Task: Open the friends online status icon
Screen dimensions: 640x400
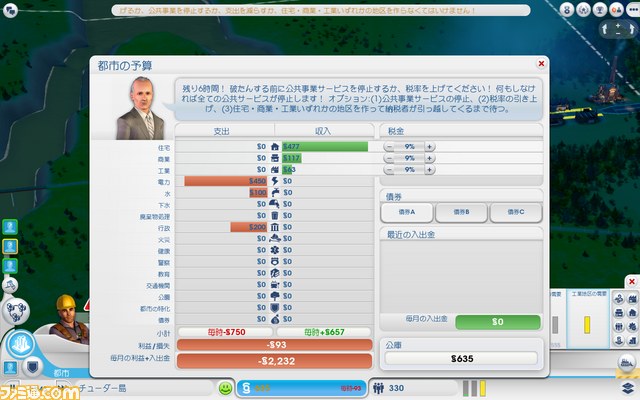Action: tap(616, 9)
